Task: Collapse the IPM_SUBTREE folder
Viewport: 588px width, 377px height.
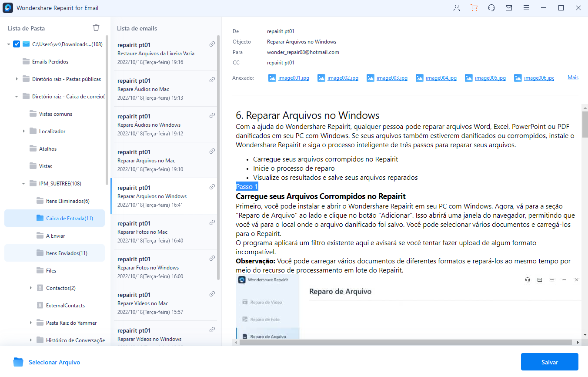Action: pos(23,184)
